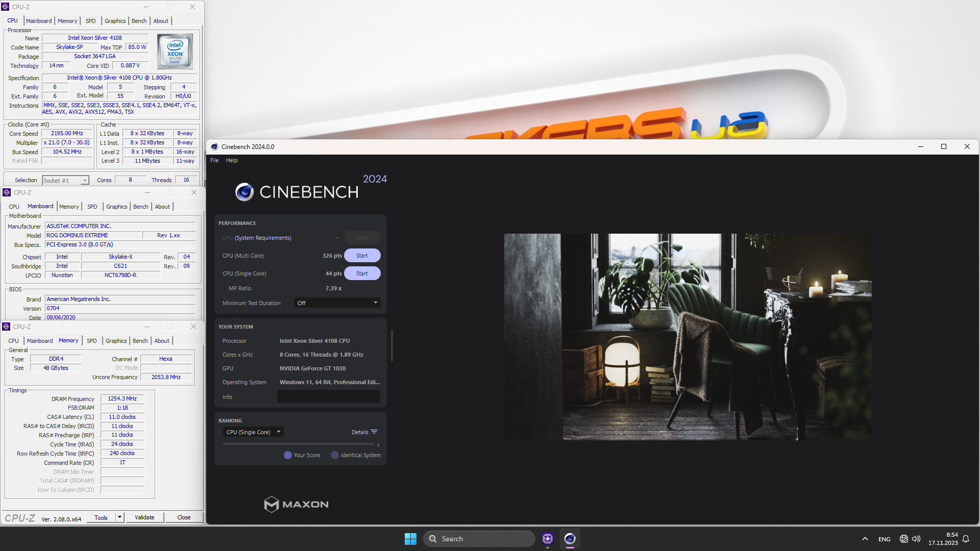Open Bench tab in top CPU-Z window
The height and width of the screenshot is (551, 980).
pos(139,21)
